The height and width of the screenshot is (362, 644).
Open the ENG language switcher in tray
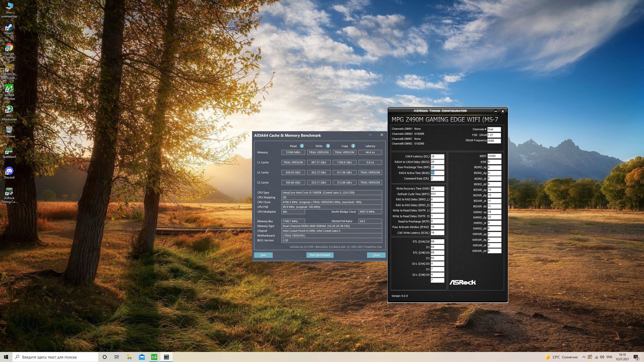click(x=609, y=357)
